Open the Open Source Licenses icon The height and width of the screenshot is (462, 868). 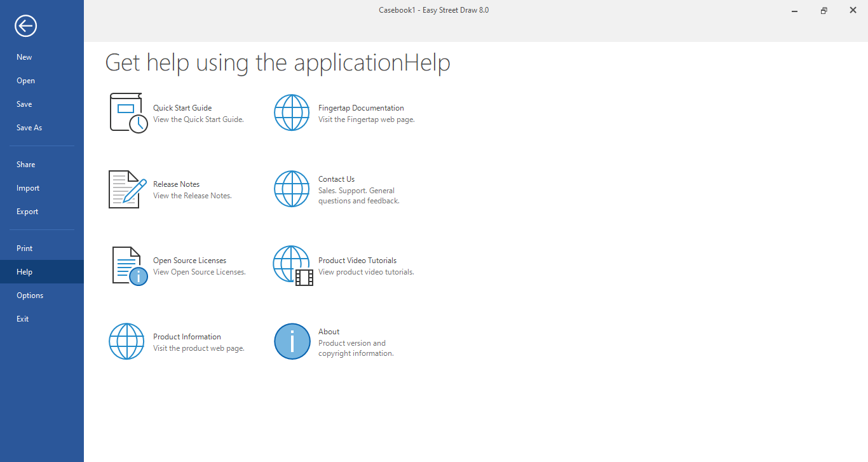coord(130,266)
